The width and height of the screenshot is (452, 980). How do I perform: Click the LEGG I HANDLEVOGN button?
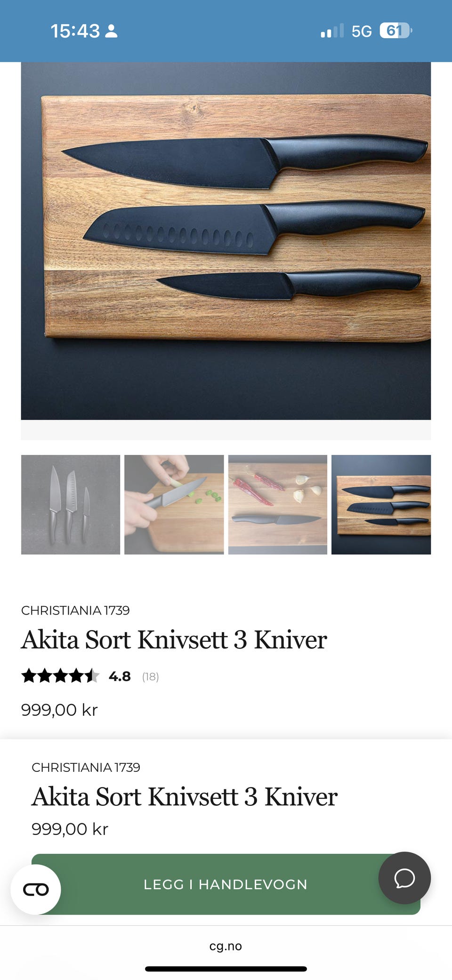(x=226, y=884)
